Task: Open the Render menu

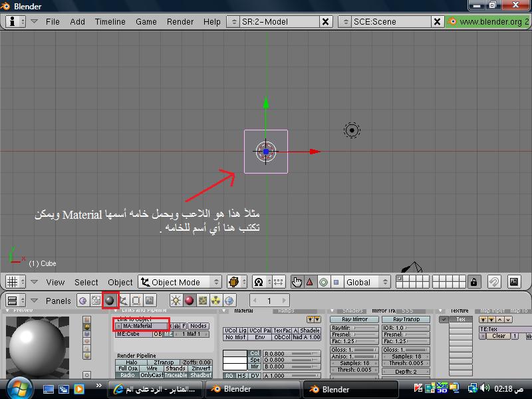Action: (180, 22)
